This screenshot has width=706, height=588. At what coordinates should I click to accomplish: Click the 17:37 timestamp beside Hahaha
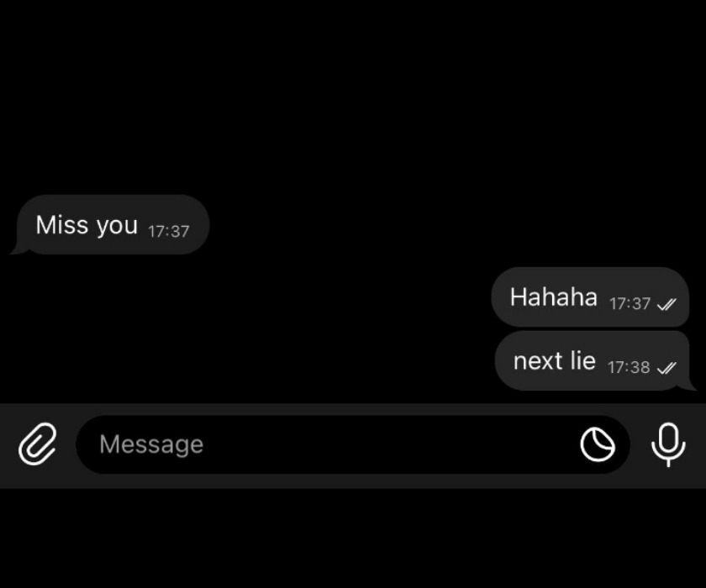tap(630, 304)
